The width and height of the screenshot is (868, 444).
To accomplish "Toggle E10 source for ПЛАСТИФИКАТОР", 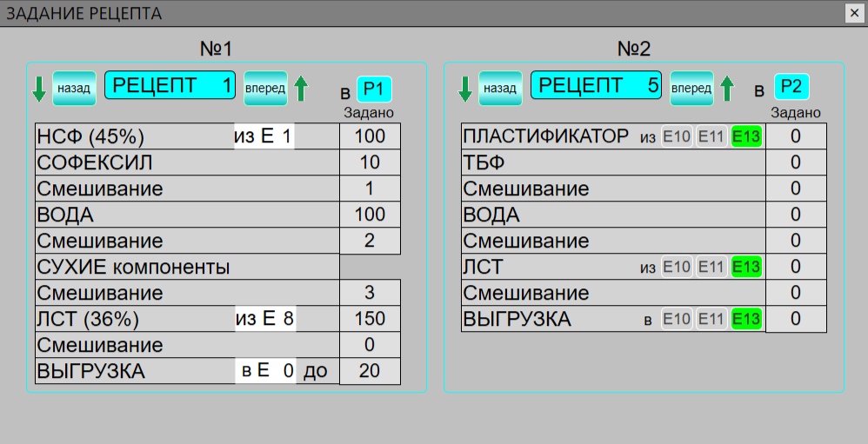I will pos(678,136).
